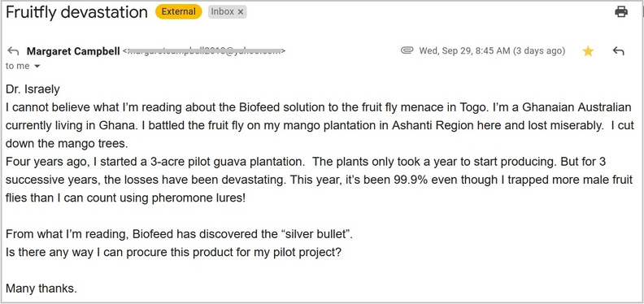Click the subject line Fruitfly devastation

pyautogui.click(x=76, y=12)
